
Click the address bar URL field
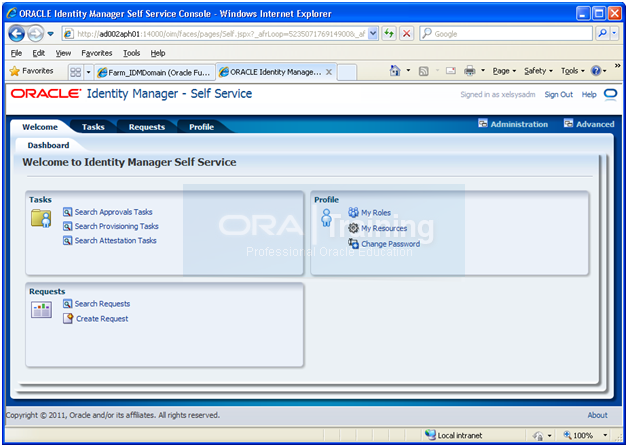point(220,34)
